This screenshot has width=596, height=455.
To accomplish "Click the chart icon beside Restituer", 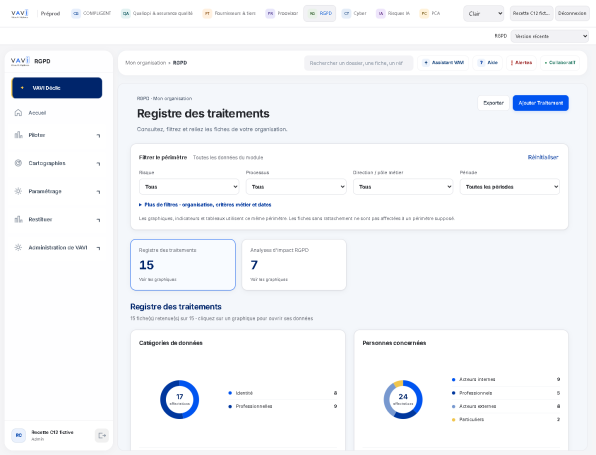I will [x=18, y=219].
